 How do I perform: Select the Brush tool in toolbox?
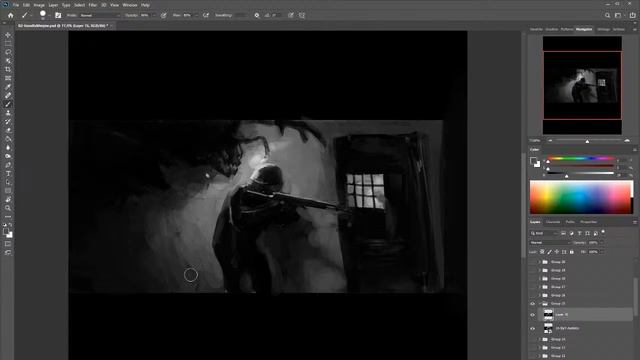coord(8,104)
